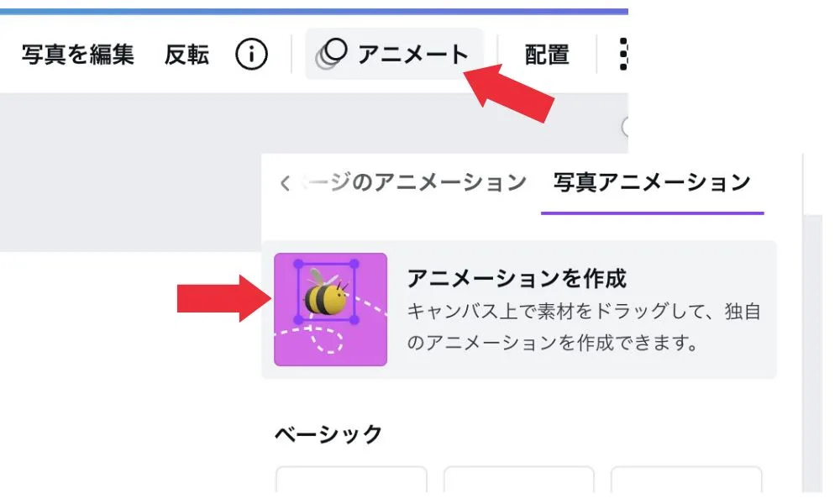
Task: Click the 反転 (flip) button
Action: point(186,54)
